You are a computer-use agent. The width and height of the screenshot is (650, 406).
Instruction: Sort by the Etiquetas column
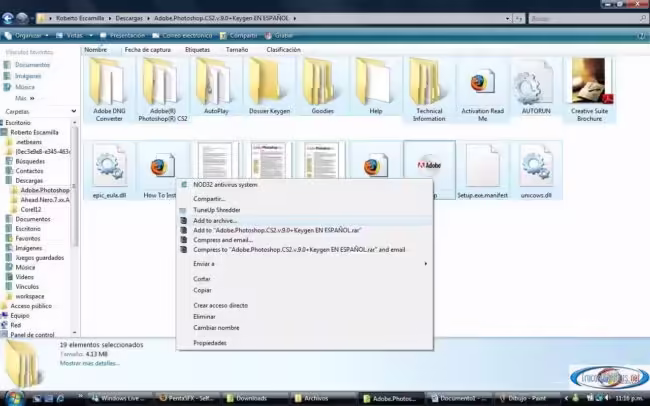[197, 49]
